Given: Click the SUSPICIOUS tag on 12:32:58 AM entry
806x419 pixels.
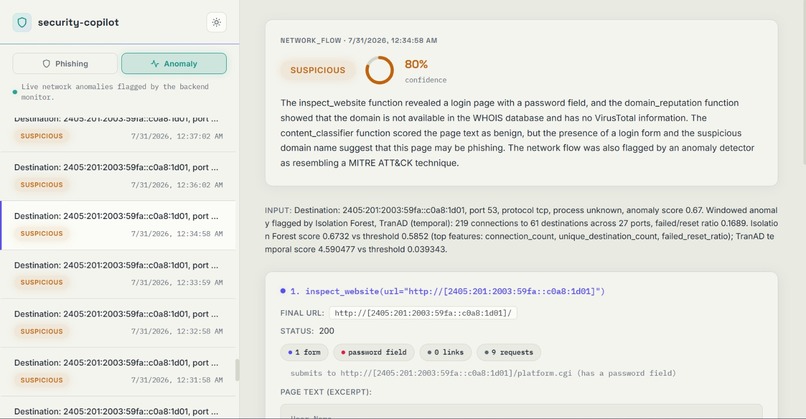Looking at the screenshot, I should pyautogui.click(x=42, y=331).
